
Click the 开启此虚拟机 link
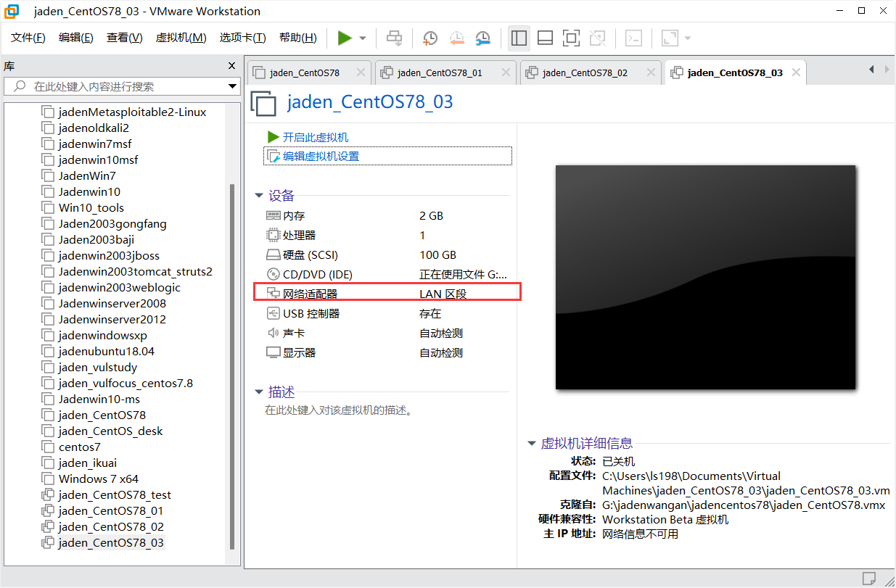pyautogui.click(x=313, y=137)
